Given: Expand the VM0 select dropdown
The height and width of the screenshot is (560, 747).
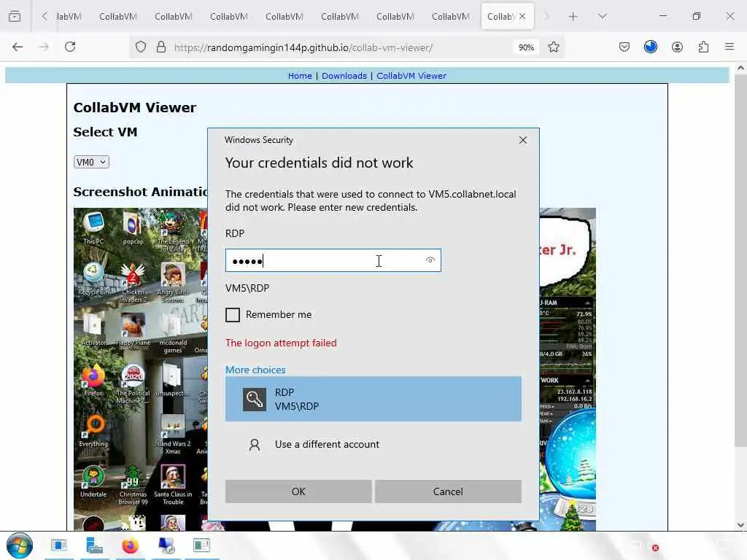Looking at the screenshot, I should tap(91, 162).
